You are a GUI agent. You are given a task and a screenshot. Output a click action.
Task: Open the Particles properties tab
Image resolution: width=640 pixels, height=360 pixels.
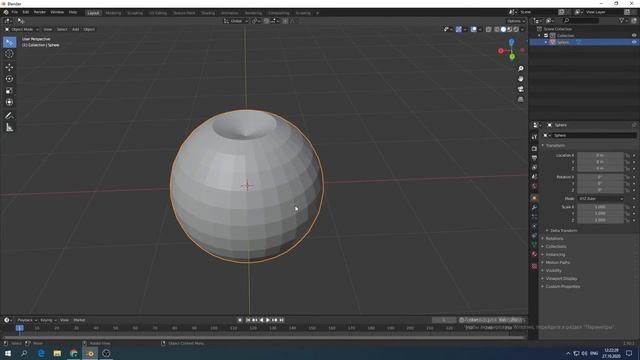[534, 217]
